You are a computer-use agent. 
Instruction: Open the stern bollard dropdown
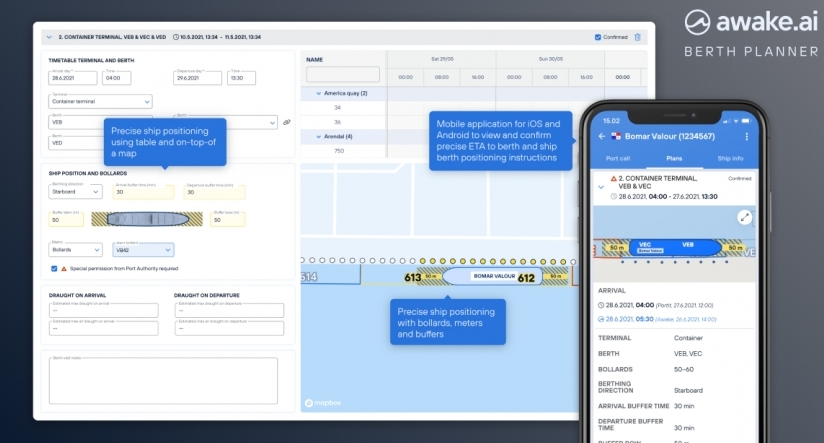pyautogui.click(x=143, y=250)
